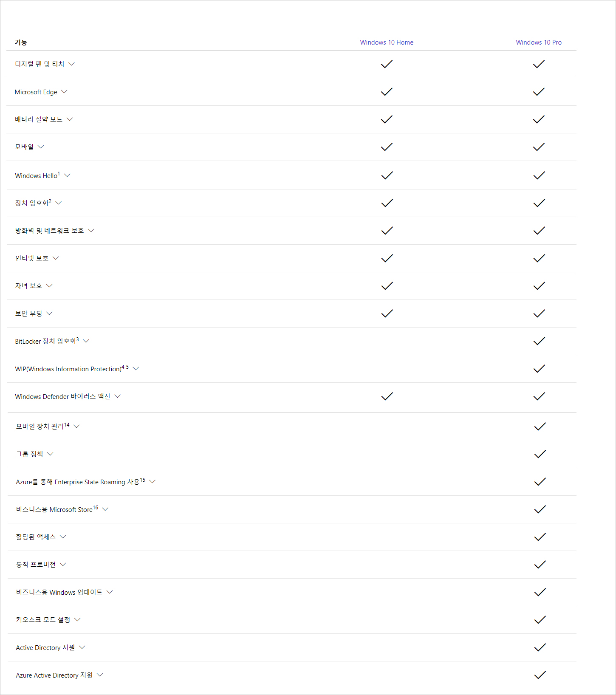Click the Pro checkmark for 그룹 정책
Image resolution: width=616 pixels, height=695 pixels.
[540, 454]
